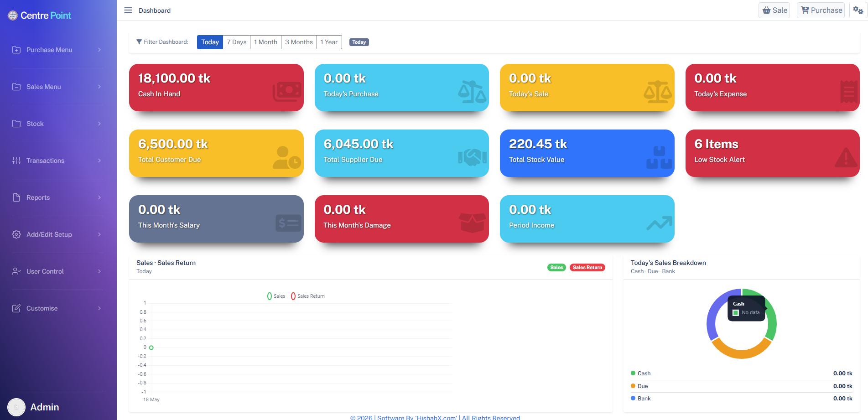The height and width of the screenshot is (420, 868).
Task: Click the green Sales badge
Action: click(556, 267)
